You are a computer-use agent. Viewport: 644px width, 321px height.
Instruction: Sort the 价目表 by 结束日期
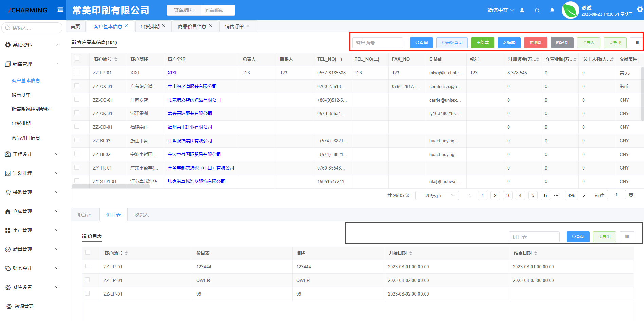click(536, 253)
